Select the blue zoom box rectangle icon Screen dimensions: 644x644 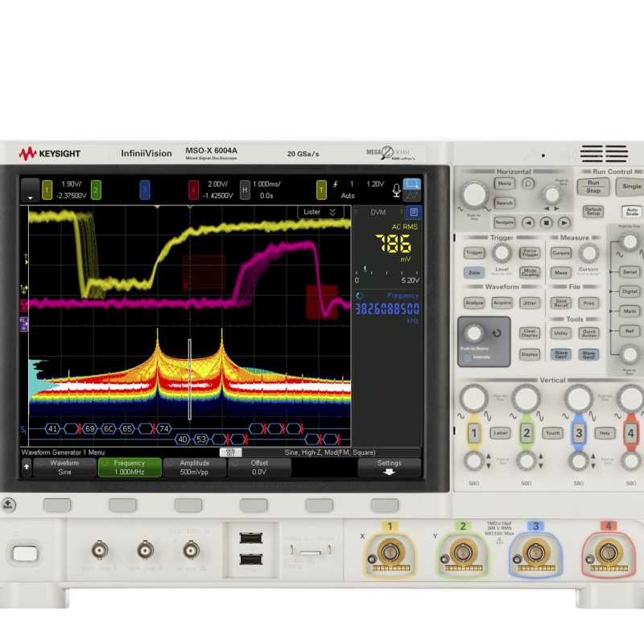click(412, 184)
